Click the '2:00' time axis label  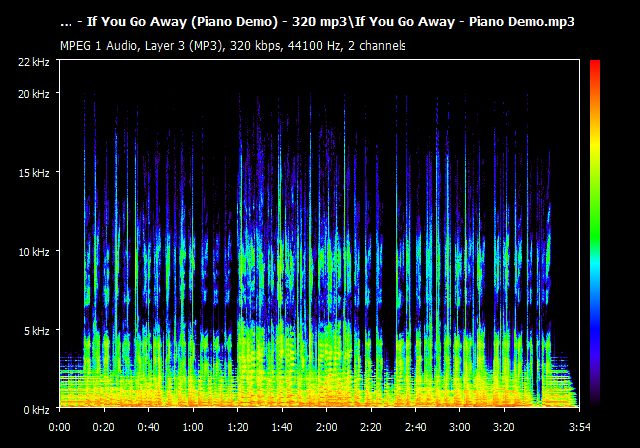[x=327, y=427]
